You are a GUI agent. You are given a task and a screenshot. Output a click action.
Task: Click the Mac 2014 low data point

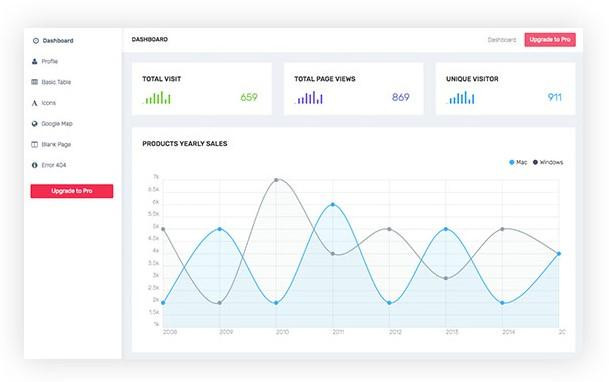pyautogui.click(x=502, y=303)
